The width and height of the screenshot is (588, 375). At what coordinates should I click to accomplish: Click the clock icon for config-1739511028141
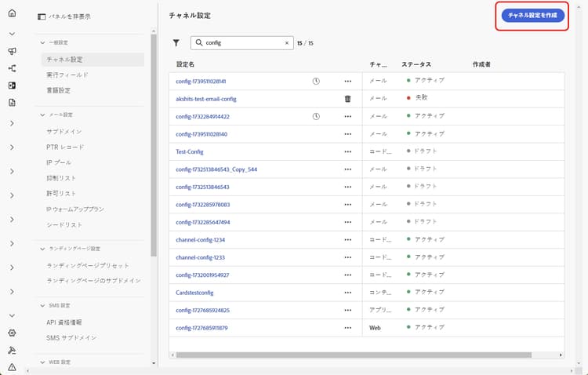(316, 81)
